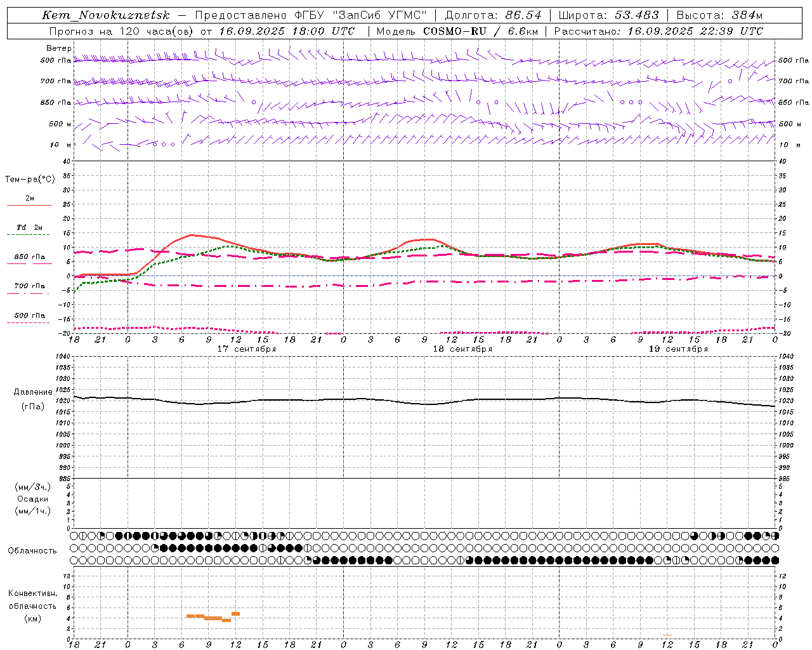Select the Широта: 53.483 header field
The width and height of the screenshot is (812, 650).
[610, 15]
